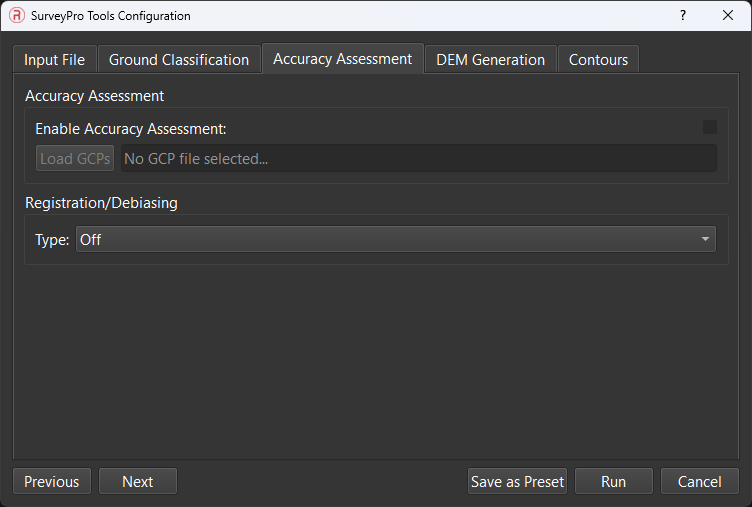Click the question mark help button

click(x=683, y=16)
